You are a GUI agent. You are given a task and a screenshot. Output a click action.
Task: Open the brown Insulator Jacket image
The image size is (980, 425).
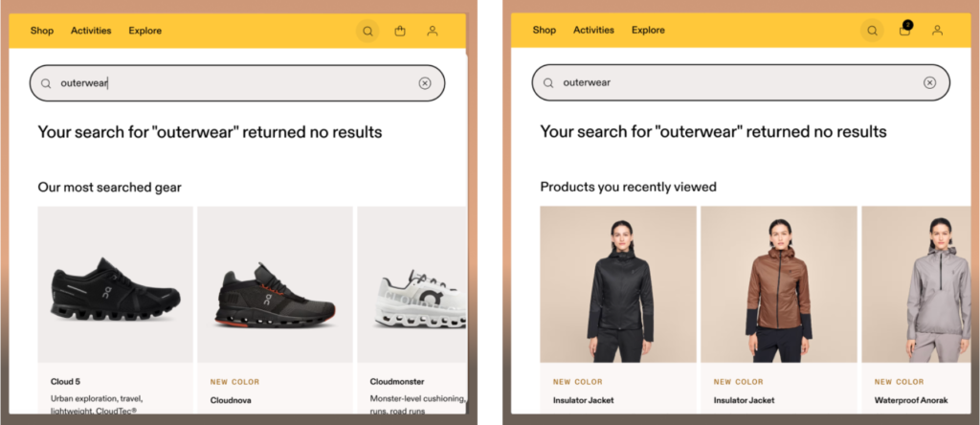779,284
